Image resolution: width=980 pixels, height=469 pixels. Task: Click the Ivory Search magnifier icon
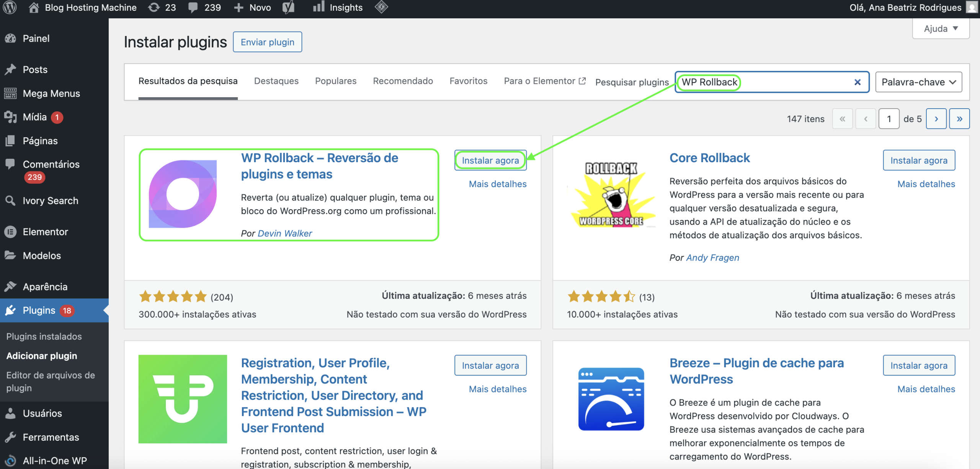[x=10, y=200]
